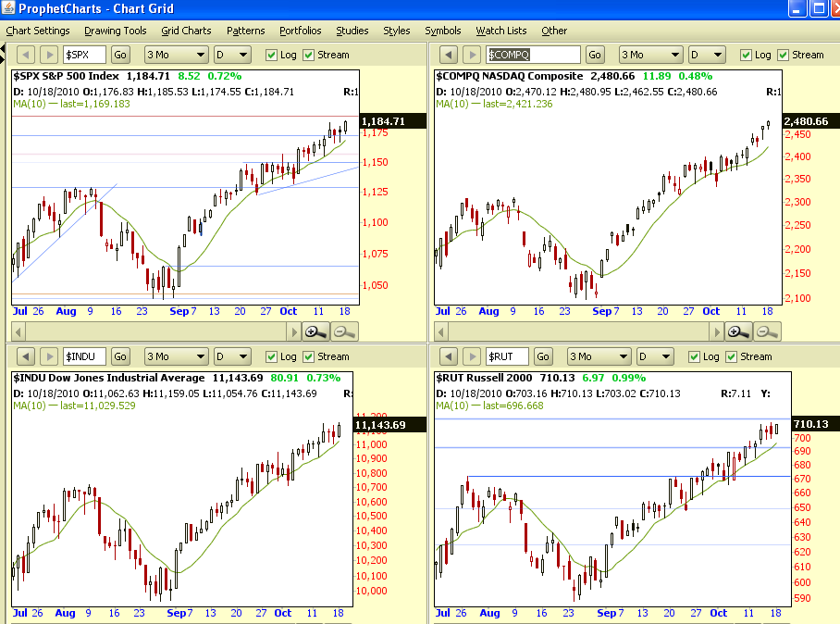Focus the $INDU symbol input field
Screen dimensions: 840x624
tap(84, 356)
